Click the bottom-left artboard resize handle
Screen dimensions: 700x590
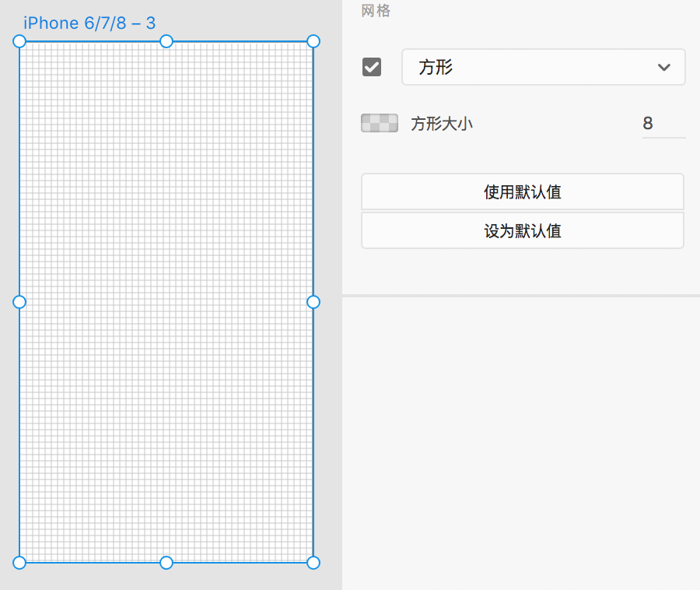click(x=19, y=562)
